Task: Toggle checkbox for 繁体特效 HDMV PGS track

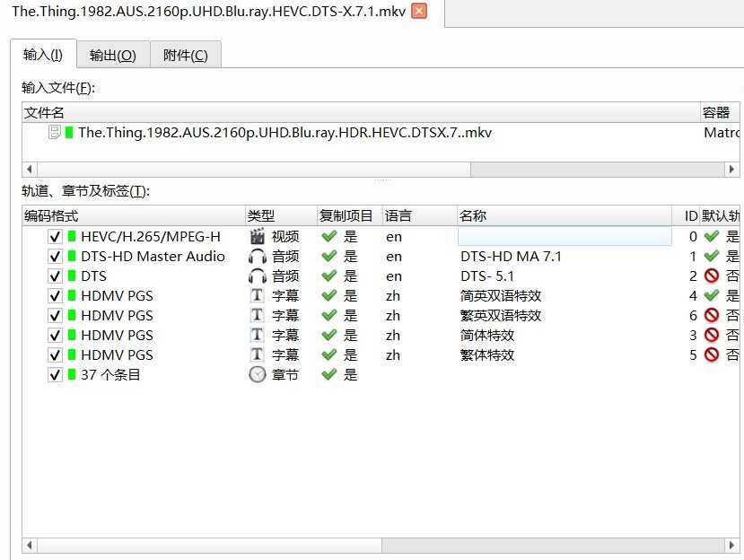Action: tap(55, 355)
